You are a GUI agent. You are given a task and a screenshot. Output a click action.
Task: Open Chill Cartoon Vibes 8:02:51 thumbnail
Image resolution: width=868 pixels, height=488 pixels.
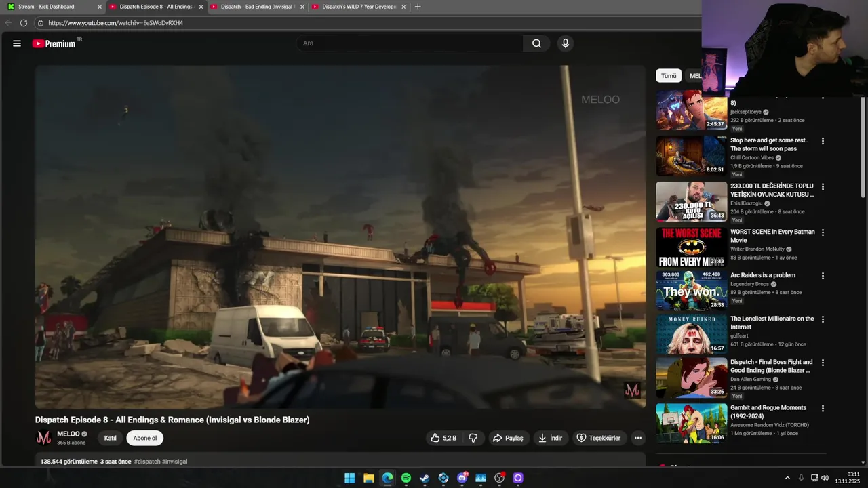click(x=691, y=156)
